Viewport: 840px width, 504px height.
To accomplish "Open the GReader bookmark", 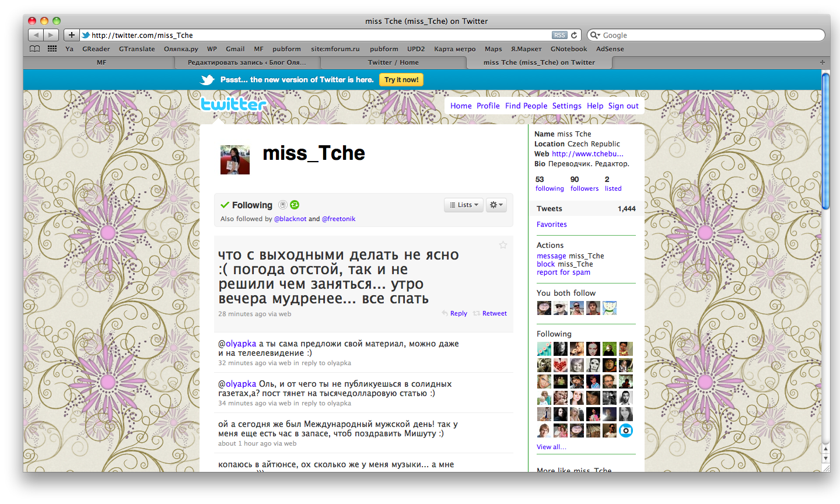I will click(96, 49).
